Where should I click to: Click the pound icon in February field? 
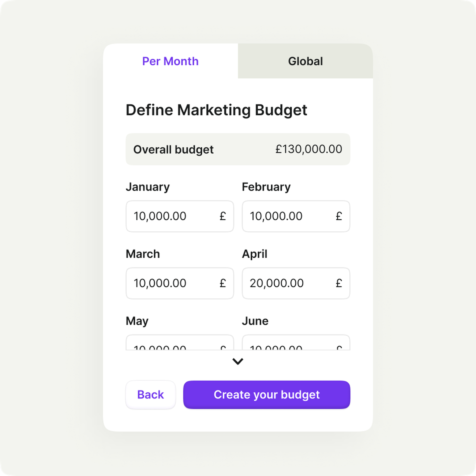pos(339,216)
